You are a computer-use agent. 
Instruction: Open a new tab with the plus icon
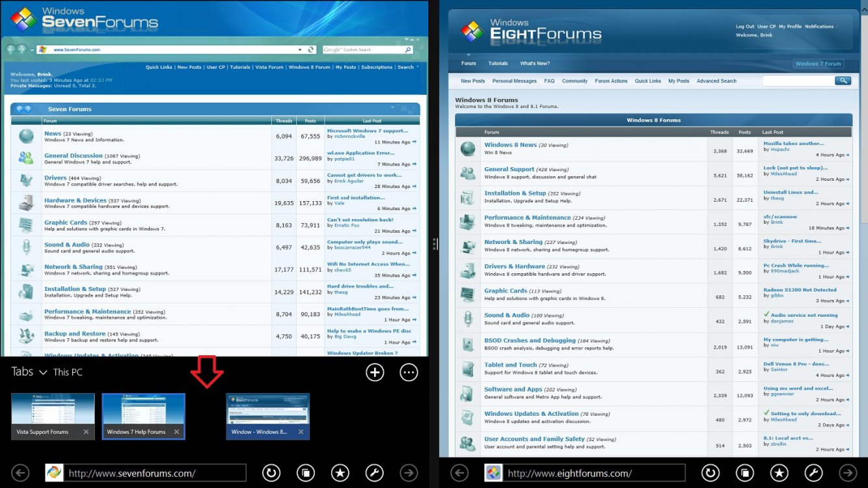tap(375, 372)
